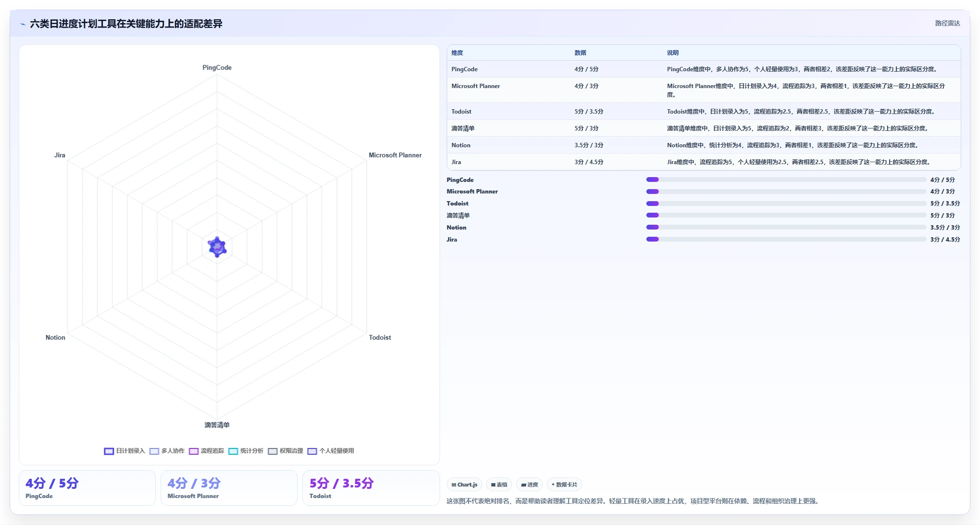Click the 5分 / 3.5分 value in the table

589,112
